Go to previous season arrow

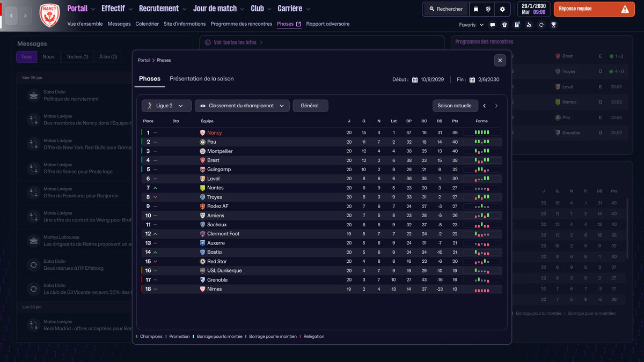coord(485,106)
